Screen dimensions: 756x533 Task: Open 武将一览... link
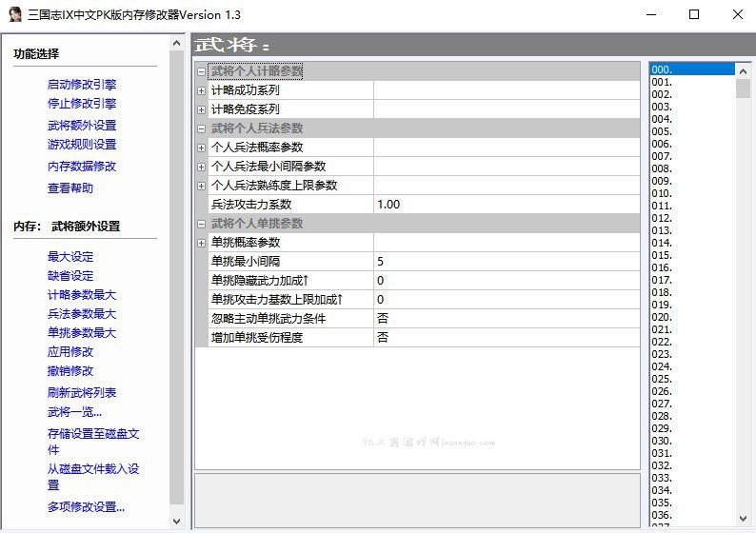coord(74,411)
